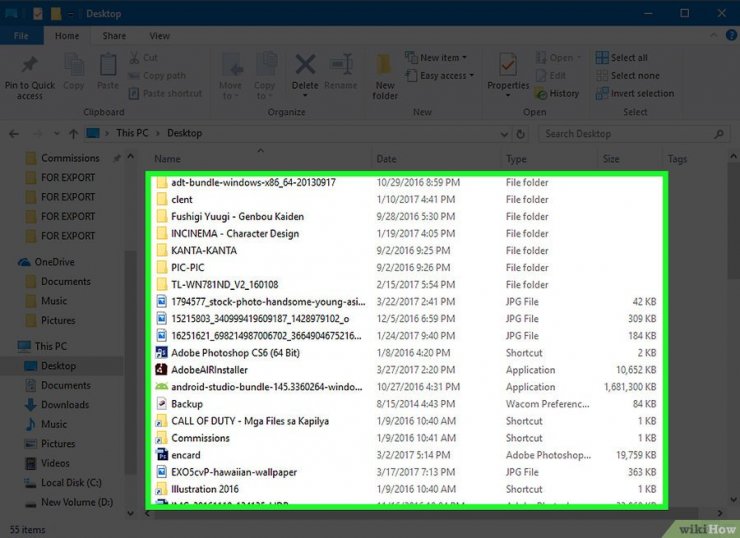The height and width of the screenshot is (538, 740).
Task: Select the Adobe Photoshop CS6 (64 Bit) shortcut
Action: pos(233,353)
